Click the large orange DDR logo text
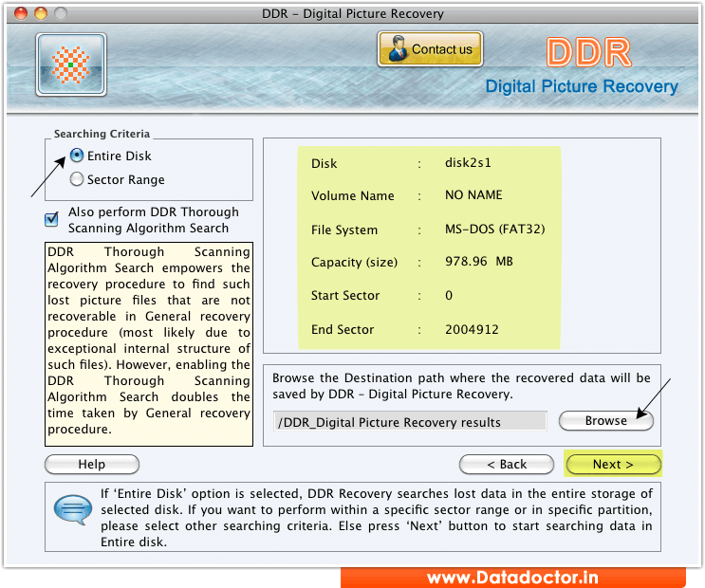 [589, 52]
